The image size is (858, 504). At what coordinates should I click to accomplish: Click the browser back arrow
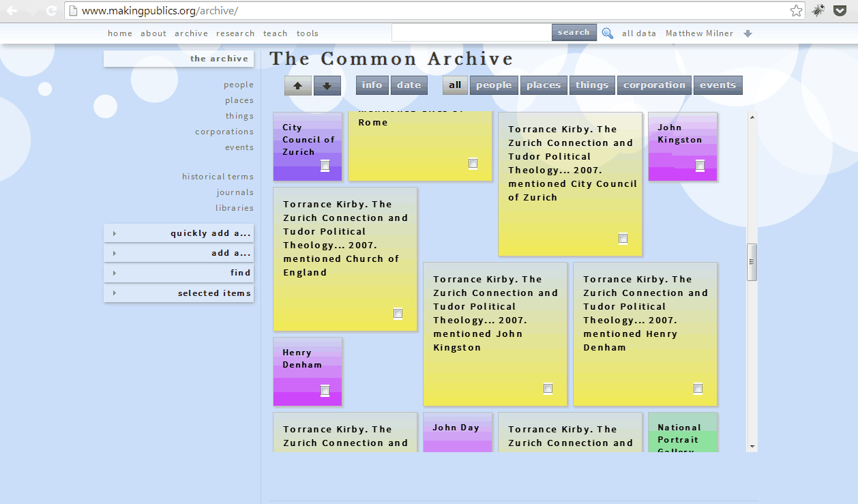pyautogui.click(x=12, y=10)
